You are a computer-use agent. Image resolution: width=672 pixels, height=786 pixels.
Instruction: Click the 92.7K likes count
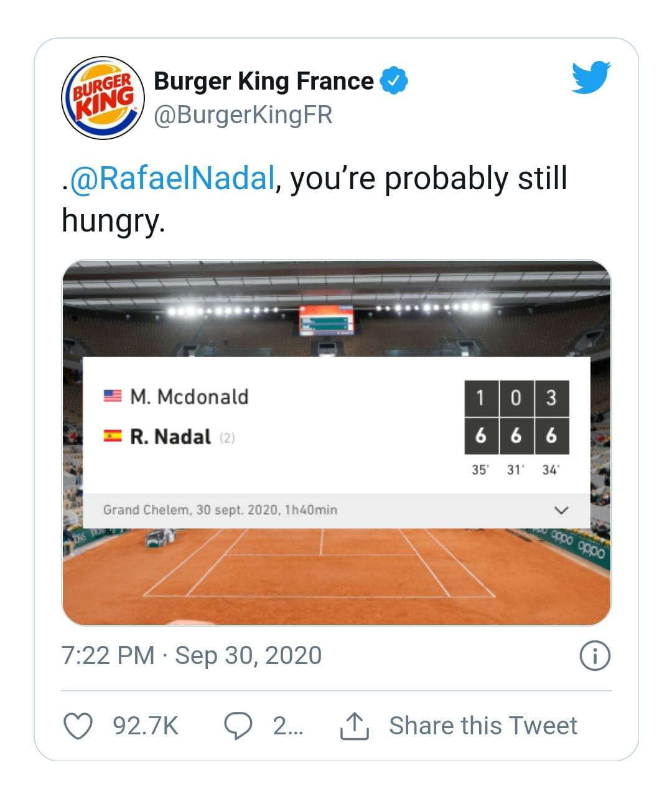pyautogui.click(x=146, y=726)
